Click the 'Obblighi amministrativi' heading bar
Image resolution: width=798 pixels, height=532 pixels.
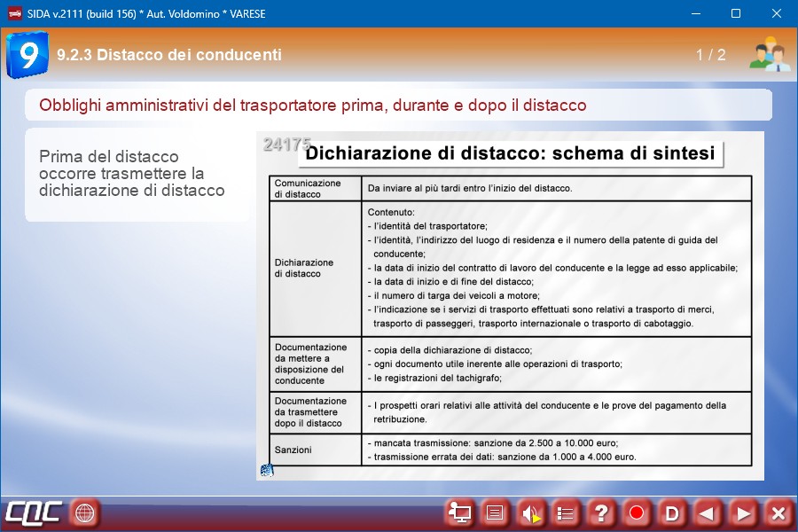pos(398,105)
